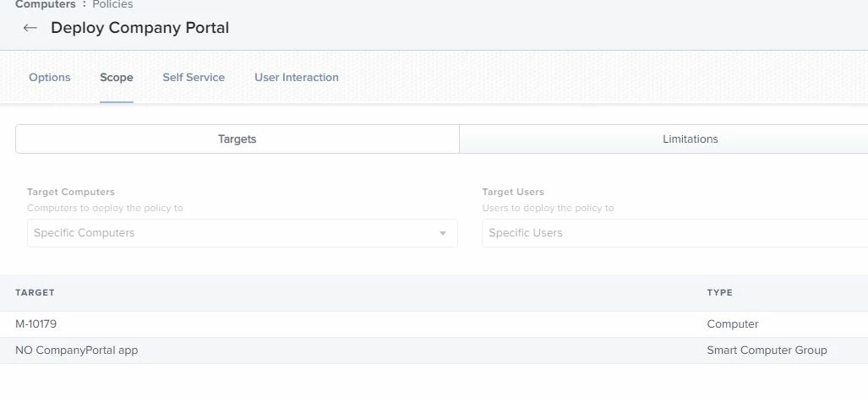Go to the User Interaction tab
Viewport: 868px width, 402px height.
[x=296, y=78]
